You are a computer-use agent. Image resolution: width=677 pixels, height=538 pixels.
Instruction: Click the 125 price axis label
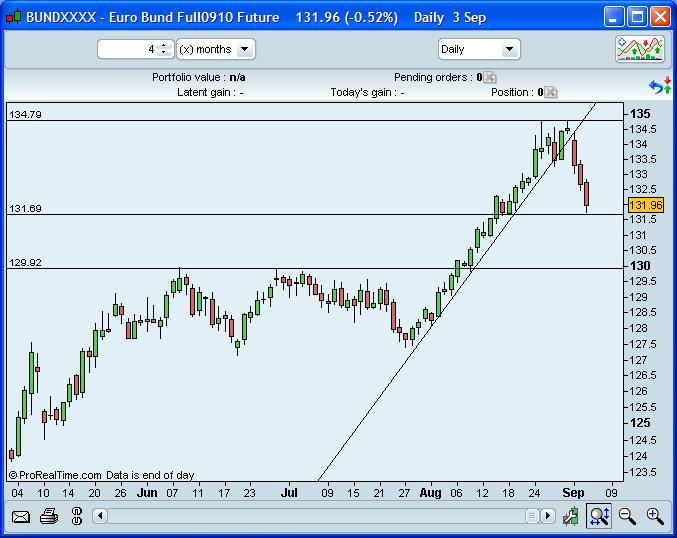640,423
